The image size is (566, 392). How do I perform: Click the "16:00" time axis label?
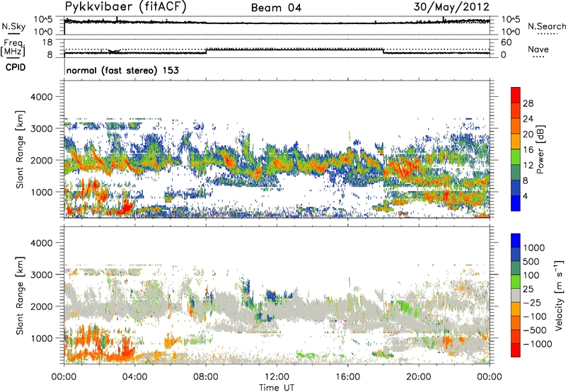pyautogui.click(x=347, y=377)
